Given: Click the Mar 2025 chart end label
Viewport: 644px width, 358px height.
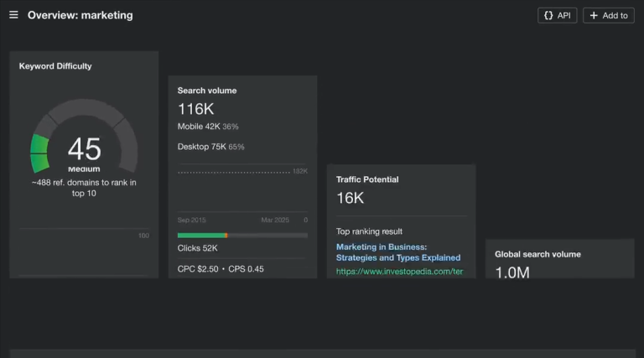Looking at the screenshot, I should 275,220.
